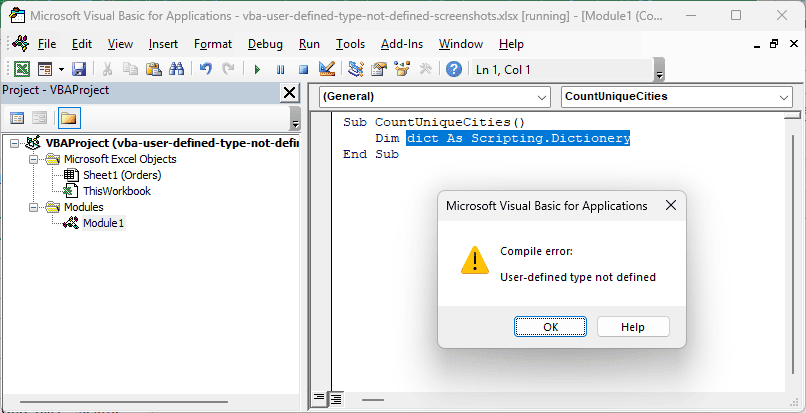Click the Break pause icon
806x413 pixels.
[280, 69]
